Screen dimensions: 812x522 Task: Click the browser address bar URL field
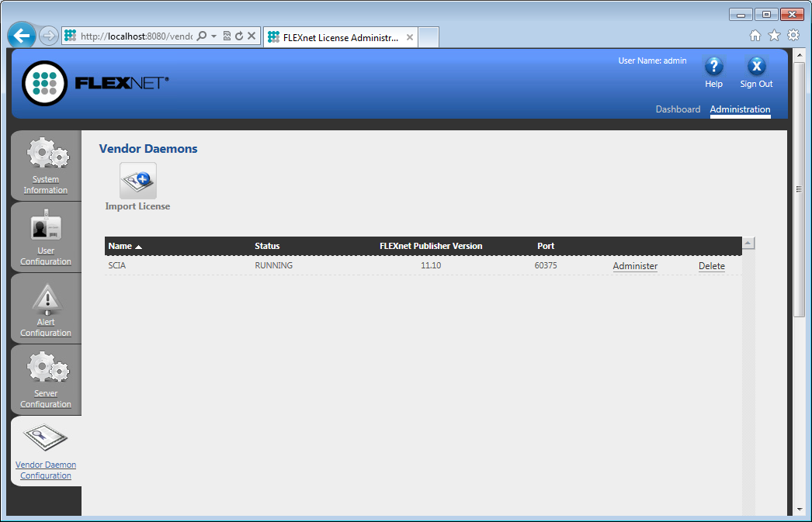pos(137,36)
